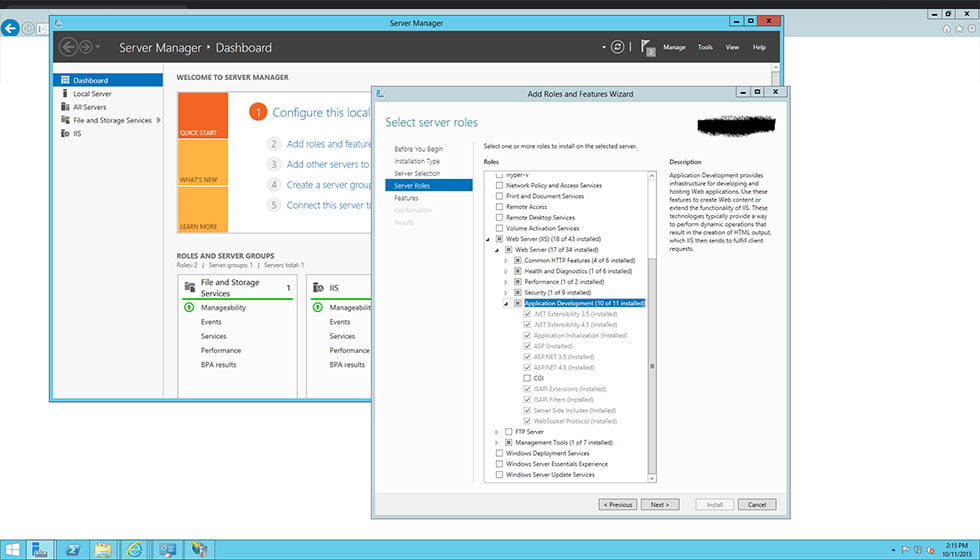Click File and Storage Services tile icon
Screen dimensions: 980x560
[189, 286]
